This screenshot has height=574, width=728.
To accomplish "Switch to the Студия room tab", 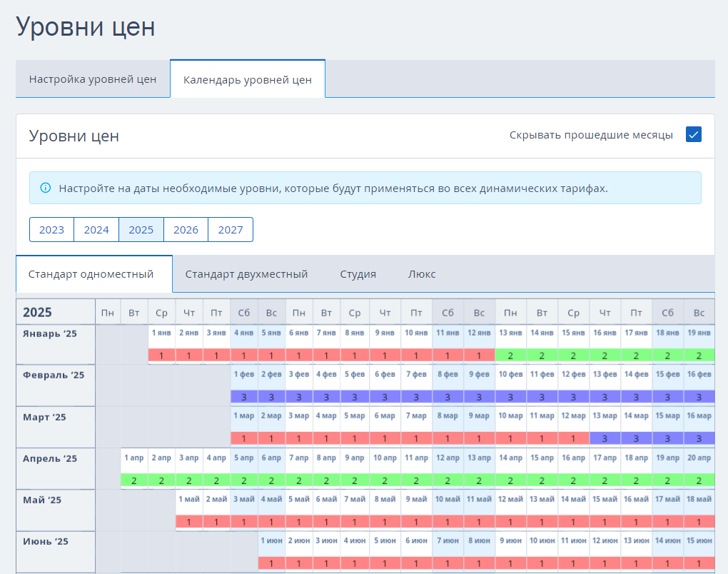I will coord(358,274).
